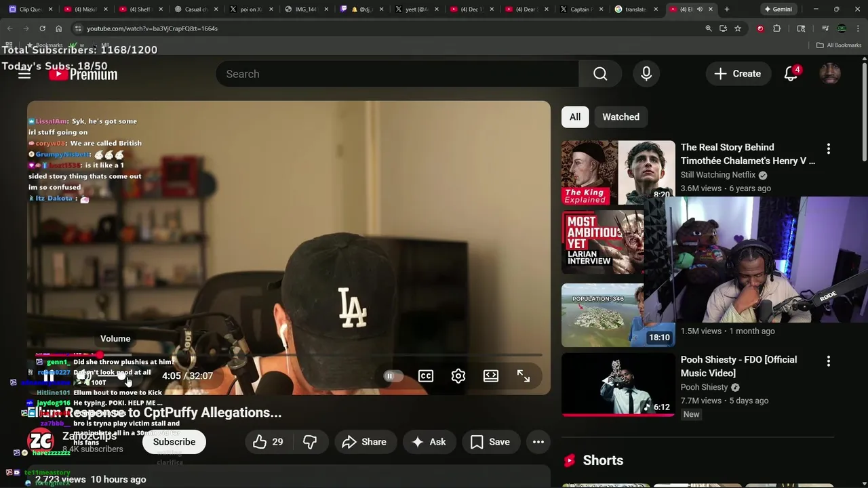Enter full screen mode
This screenshot has width=868, height=488.
click(524, 376)
